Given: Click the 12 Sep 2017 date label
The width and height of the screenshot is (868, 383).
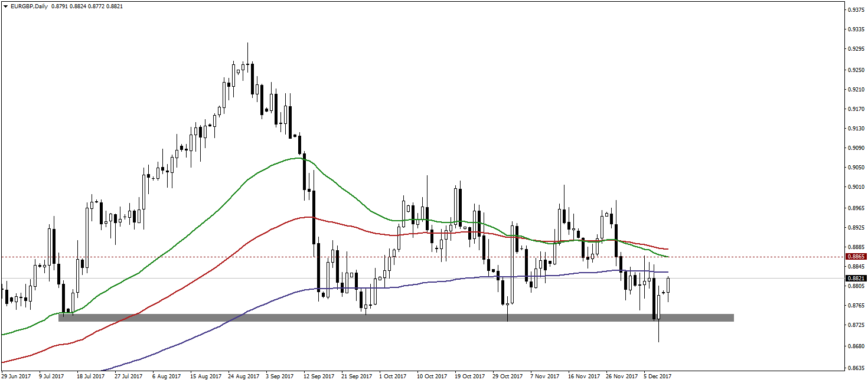Looking at the screenshot, I should [x=319, y=376].
